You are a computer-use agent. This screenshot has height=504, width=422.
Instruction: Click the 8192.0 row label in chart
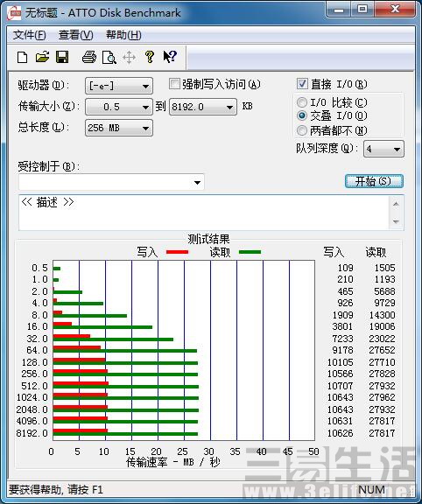[x=32, y=433]
